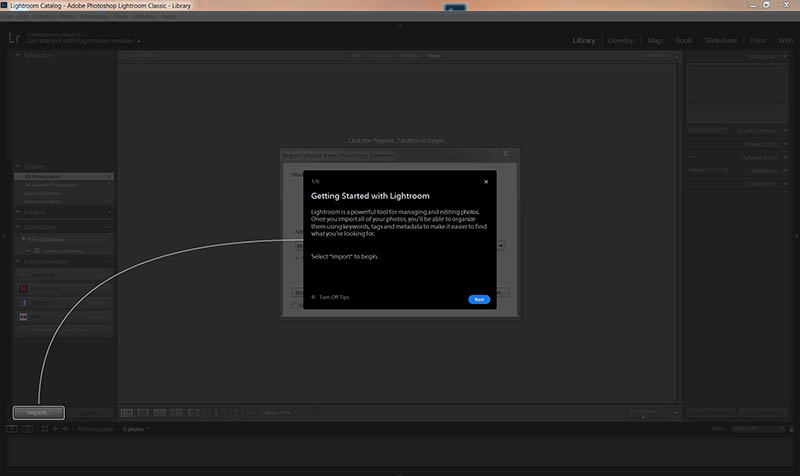Click the filmstrip forward arrow

pyautogui.click(x=65, y=429)
